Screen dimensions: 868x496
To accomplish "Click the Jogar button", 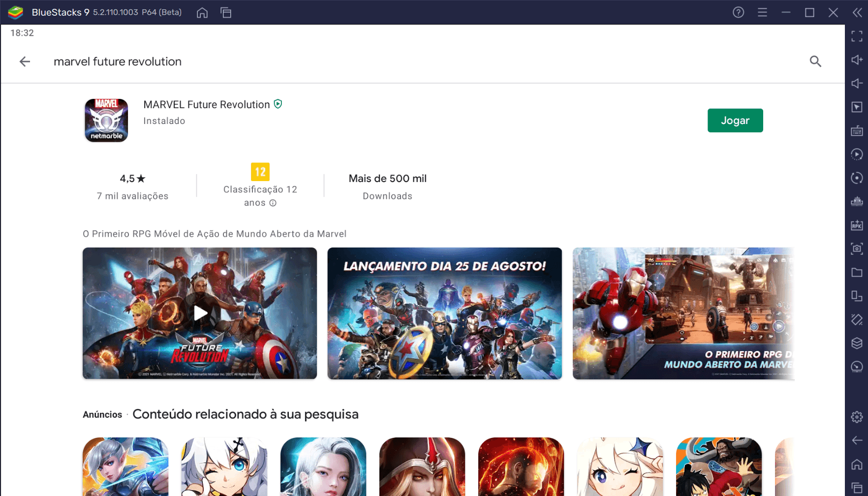I will (x=735, y=121).
